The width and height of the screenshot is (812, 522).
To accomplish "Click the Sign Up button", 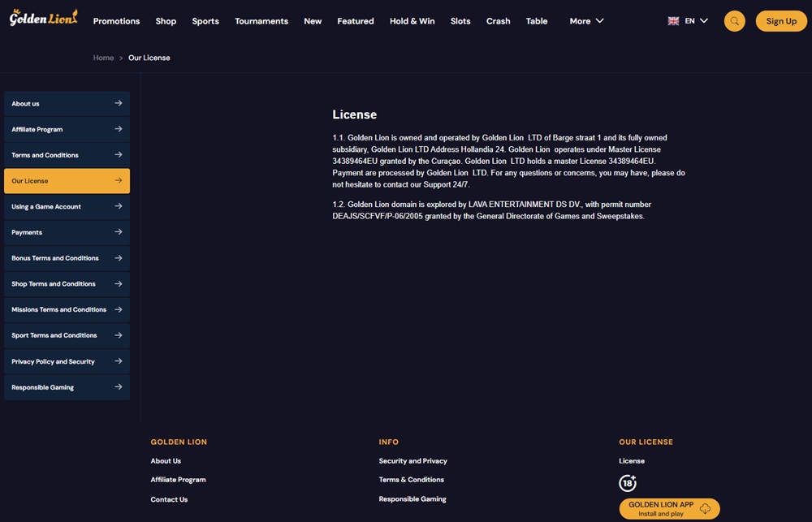I will (x=781, y=21).
